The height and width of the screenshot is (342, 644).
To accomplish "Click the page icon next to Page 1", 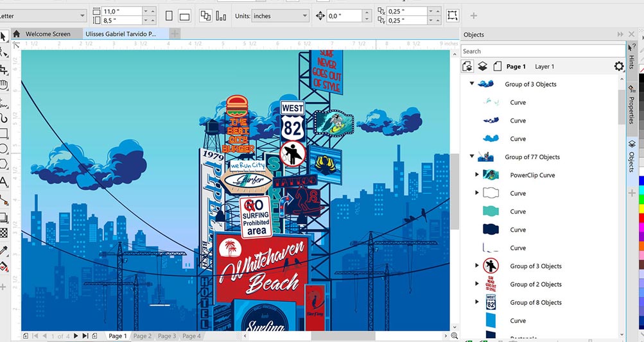I will click(x=498, y=66).
